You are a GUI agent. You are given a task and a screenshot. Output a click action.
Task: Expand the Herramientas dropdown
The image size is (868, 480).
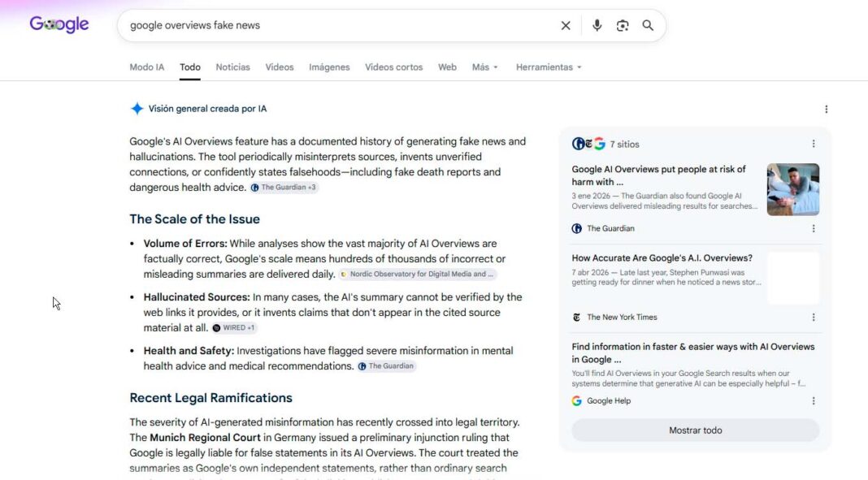tap(549, 67)
